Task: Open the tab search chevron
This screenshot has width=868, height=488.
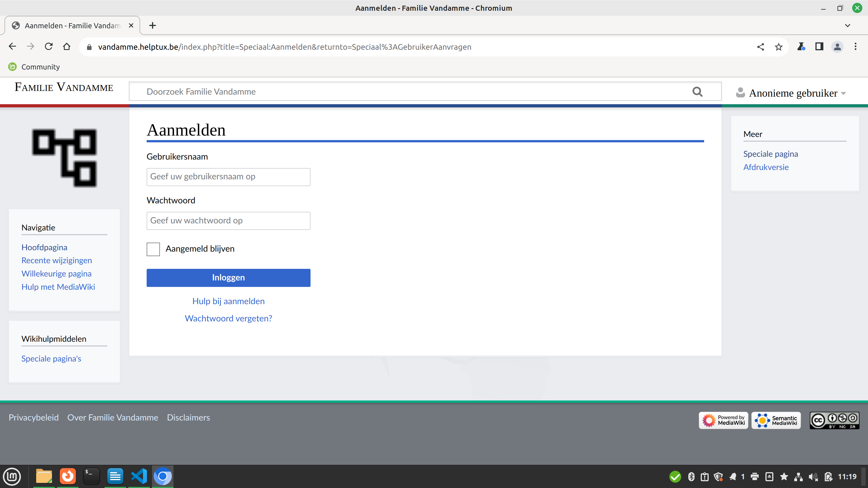Action: click(x=847, y=26)
